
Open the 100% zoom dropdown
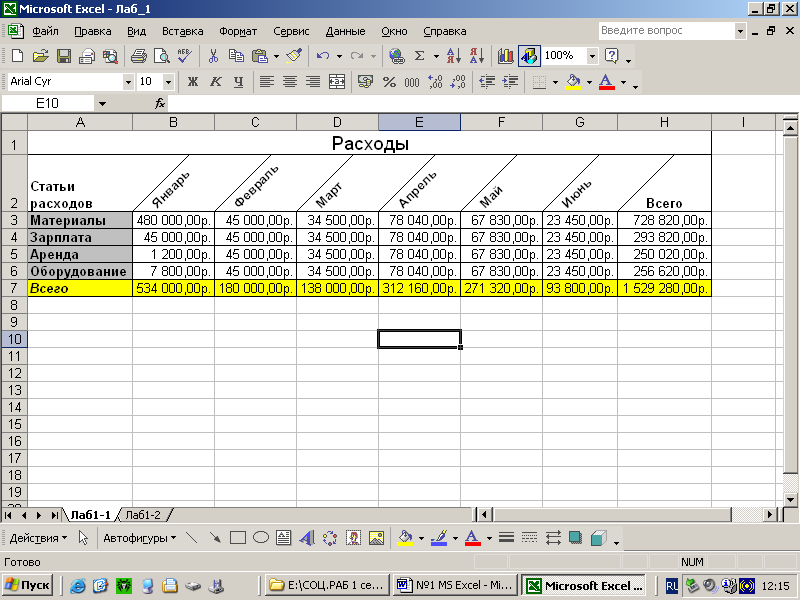point(592,56)
